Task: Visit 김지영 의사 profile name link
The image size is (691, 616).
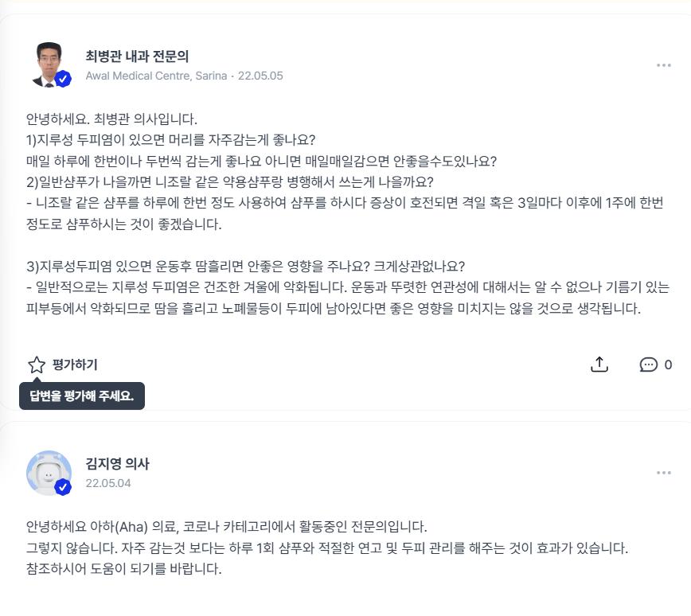Action: [x=117, y=464]
